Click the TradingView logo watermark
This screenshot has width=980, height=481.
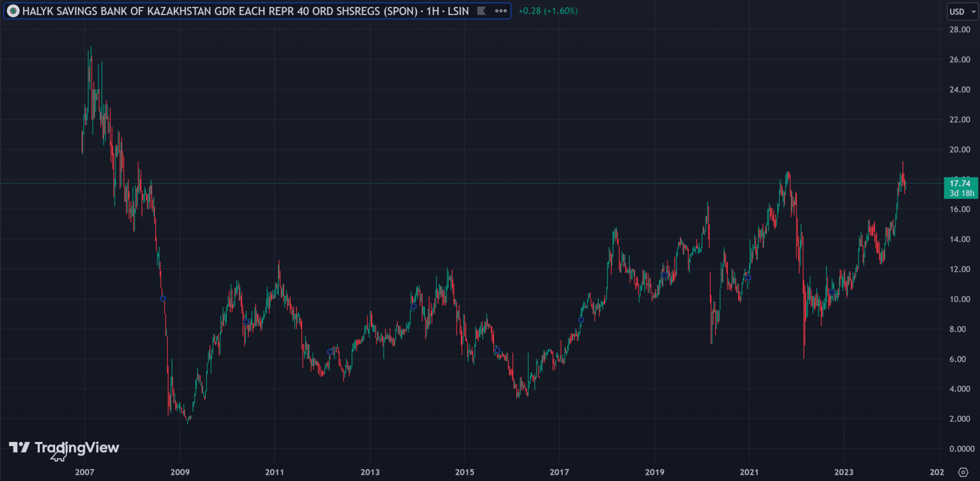(64, 447)
